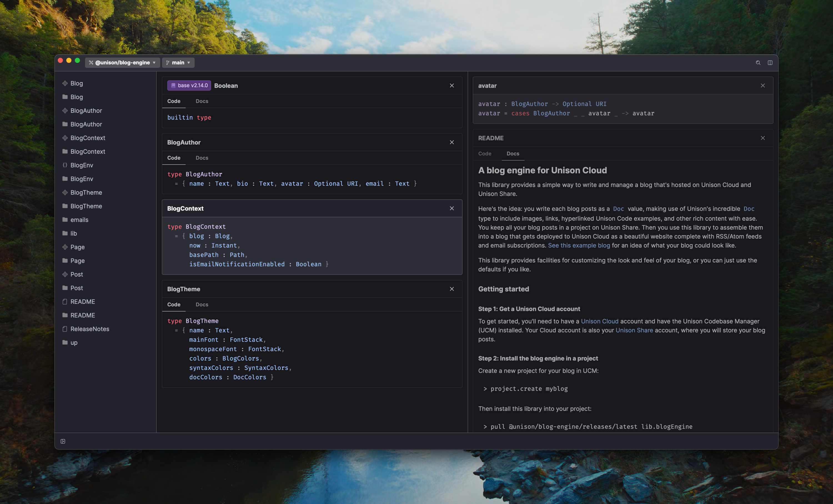This screenshot has height=504, width=833.
Task: Open the @unison/blog-engine project dropdown
Action: click(122, 62)
